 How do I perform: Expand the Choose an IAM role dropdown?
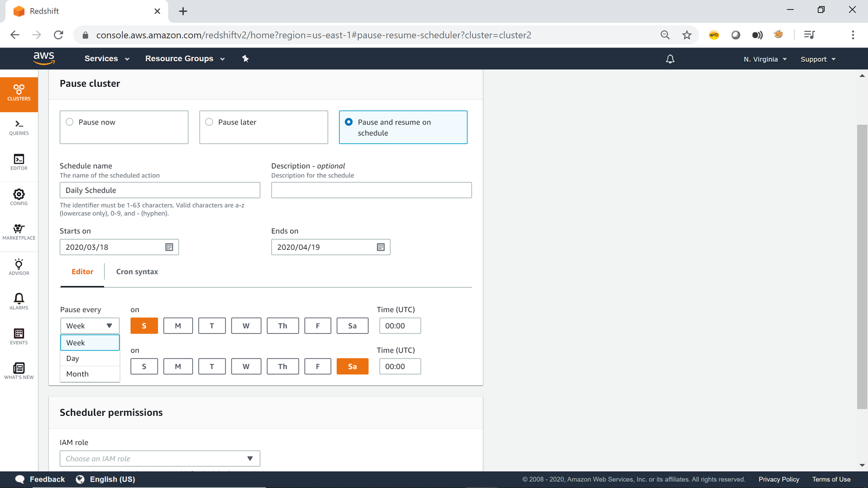(x=160, y=459)
